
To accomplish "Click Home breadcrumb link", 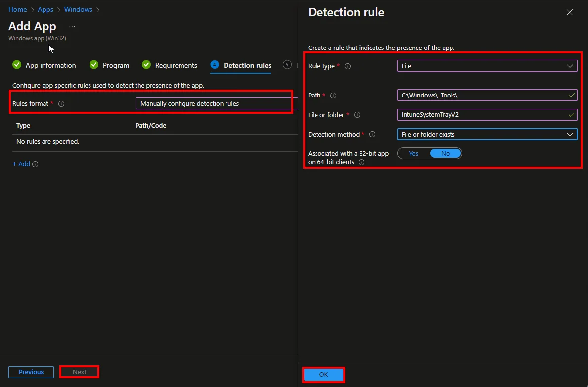I will click(x=18, y=9).
